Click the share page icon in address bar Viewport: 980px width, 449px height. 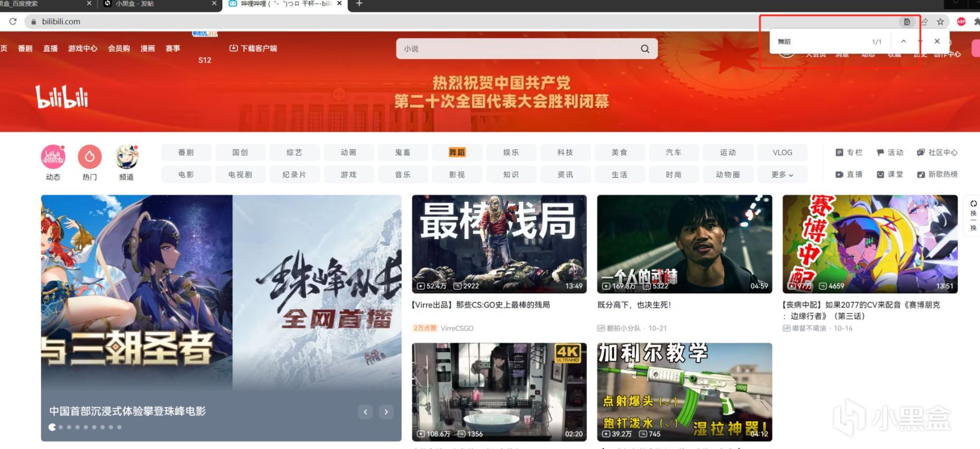tap(924, 22)
